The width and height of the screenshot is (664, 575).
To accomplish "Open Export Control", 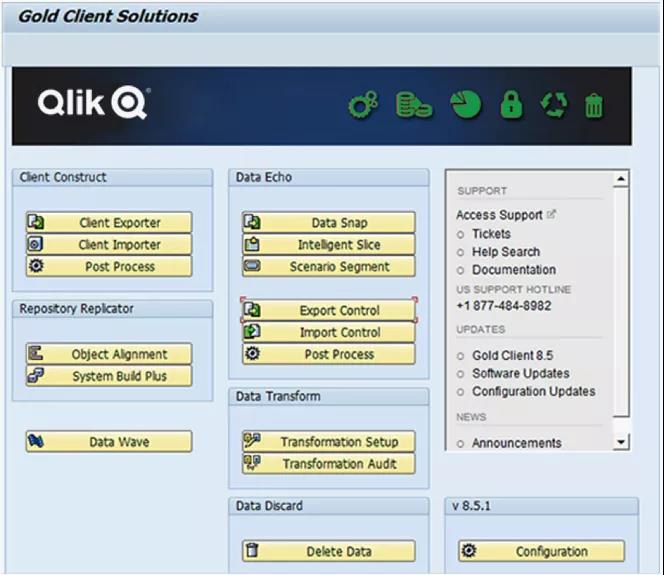I will [329, 310].
